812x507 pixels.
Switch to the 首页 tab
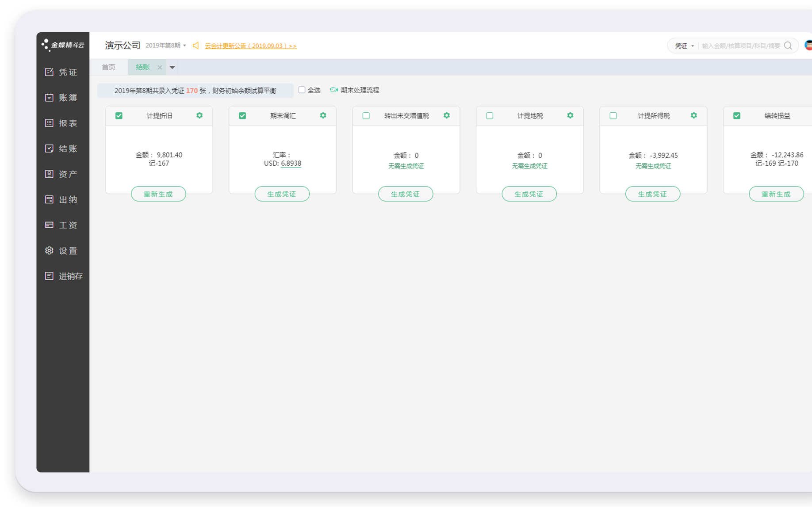(x=108, y=67)
